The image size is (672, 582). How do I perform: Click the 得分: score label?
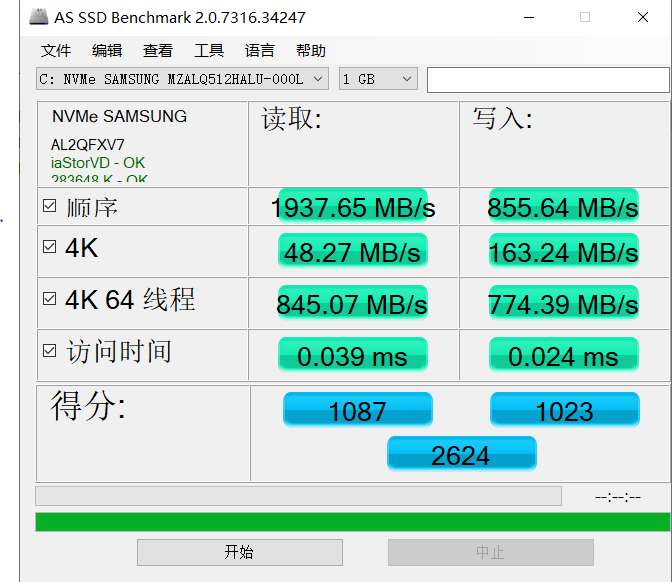[88, 405]
